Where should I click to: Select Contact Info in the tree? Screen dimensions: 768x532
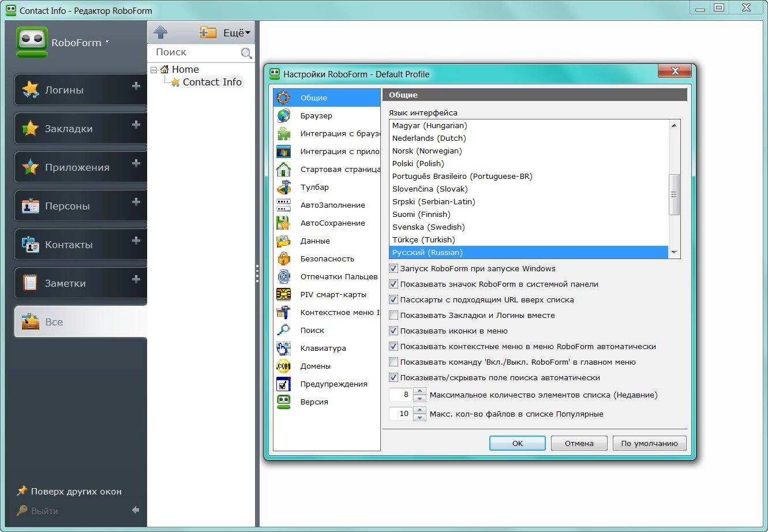coord(212,82)
